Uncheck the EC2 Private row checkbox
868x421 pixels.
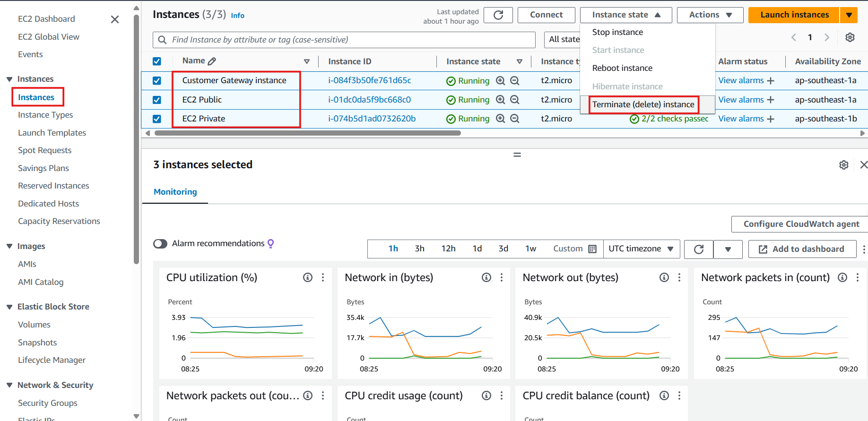[157, 119]
